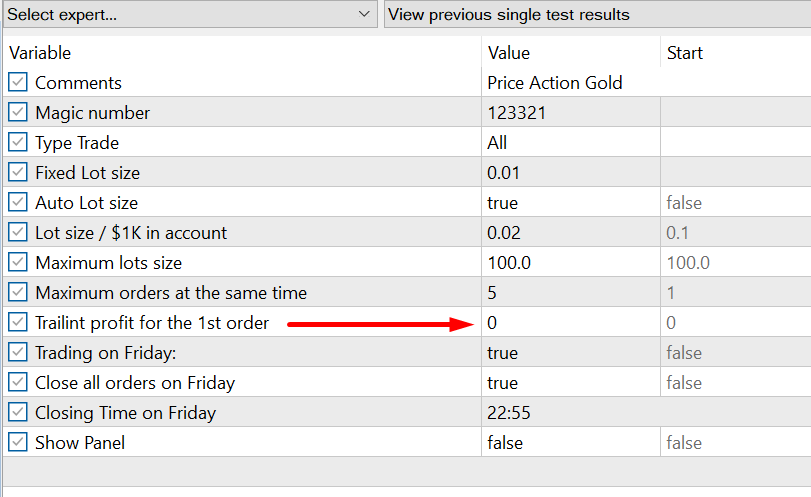Toggle the Magic number checkbox
This screenshot has height=497, width=811.
click(18, 113)
